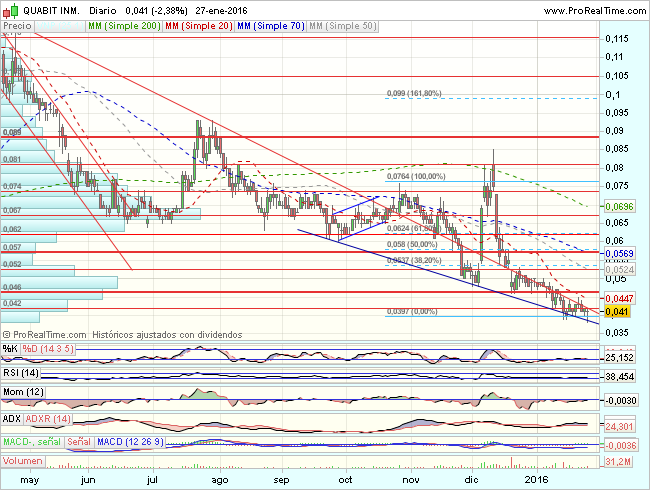This screenshot has height=490, width=650.
Task: Click the Fibonacci label 0,0397 (0,00%)
Action: click(x=412, y=311)
